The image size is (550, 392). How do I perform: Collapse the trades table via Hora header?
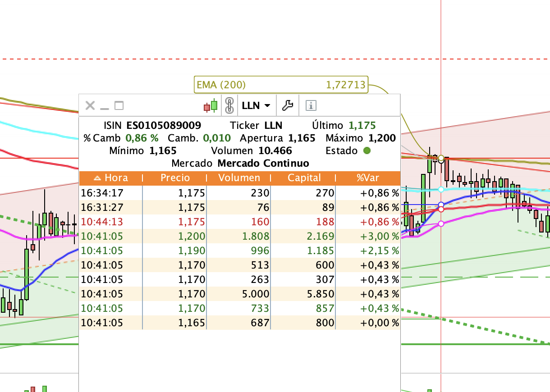pyautogui.click(x=116, y=178)
